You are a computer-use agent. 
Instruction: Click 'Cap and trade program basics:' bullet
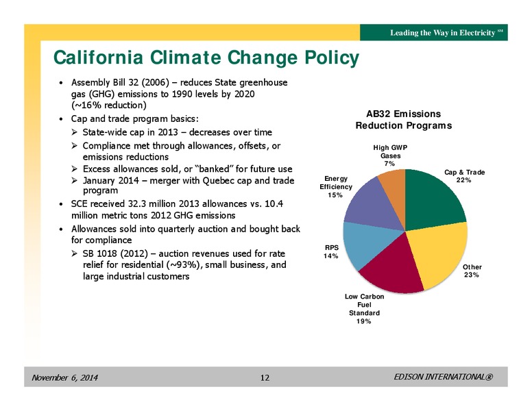134,119
